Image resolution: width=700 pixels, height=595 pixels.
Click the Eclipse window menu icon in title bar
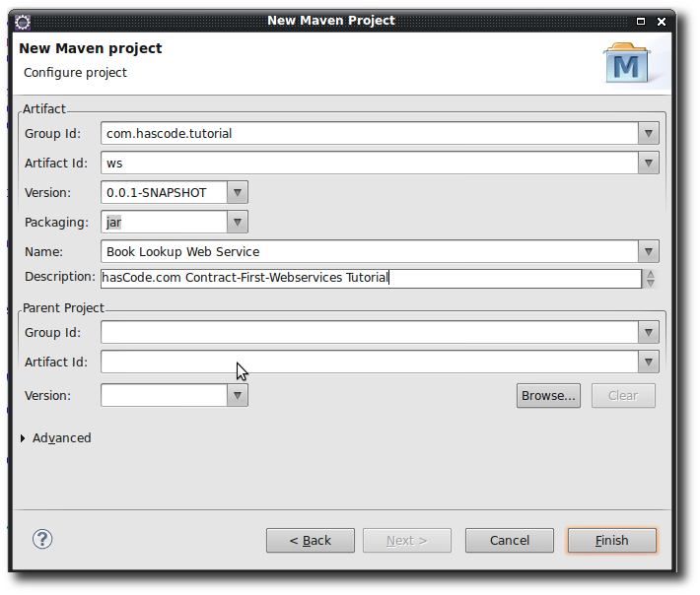23,22
